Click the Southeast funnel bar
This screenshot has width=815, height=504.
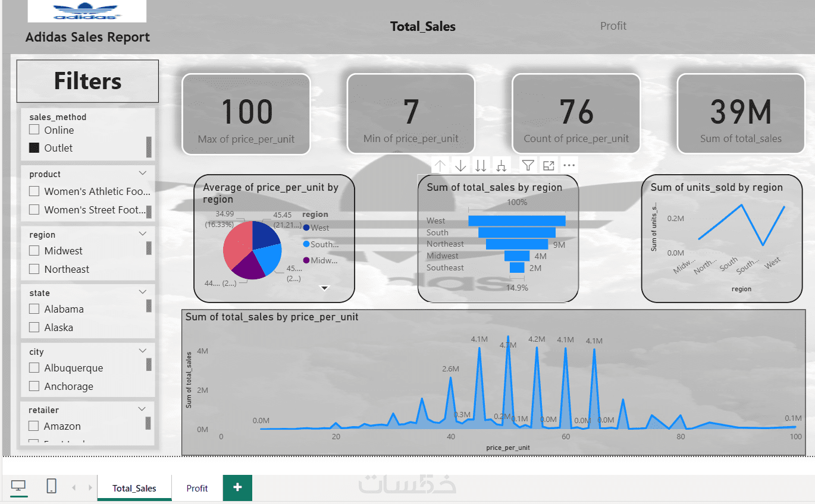(x=517, y=267)
